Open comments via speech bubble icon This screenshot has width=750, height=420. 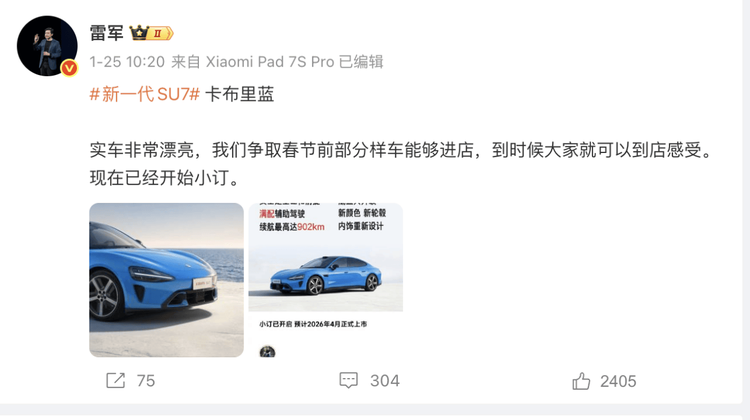(349, 381)
